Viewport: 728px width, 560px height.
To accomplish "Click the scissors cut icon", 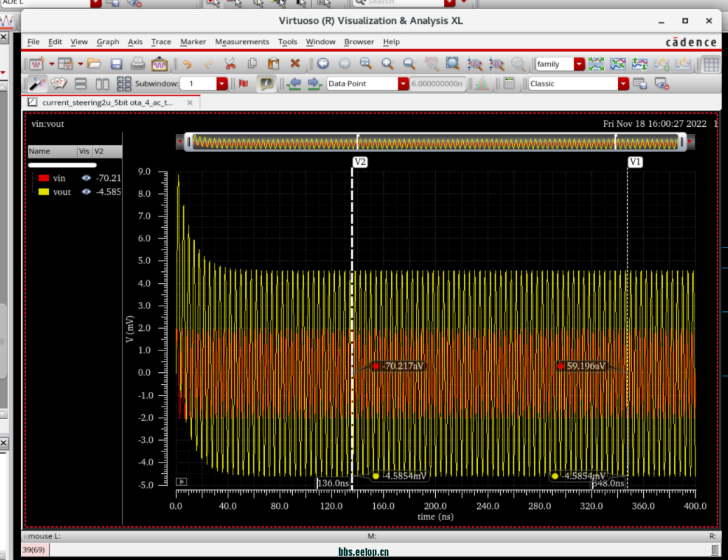I will [x=230, y=64].
